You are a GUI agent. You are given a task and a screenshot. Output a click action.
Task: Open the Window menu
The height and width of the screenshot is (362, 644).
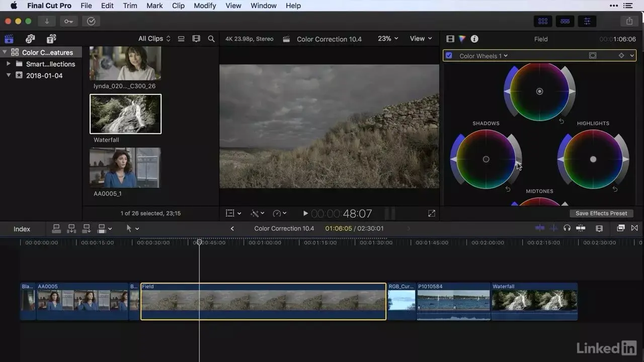[x=264, y=6]
